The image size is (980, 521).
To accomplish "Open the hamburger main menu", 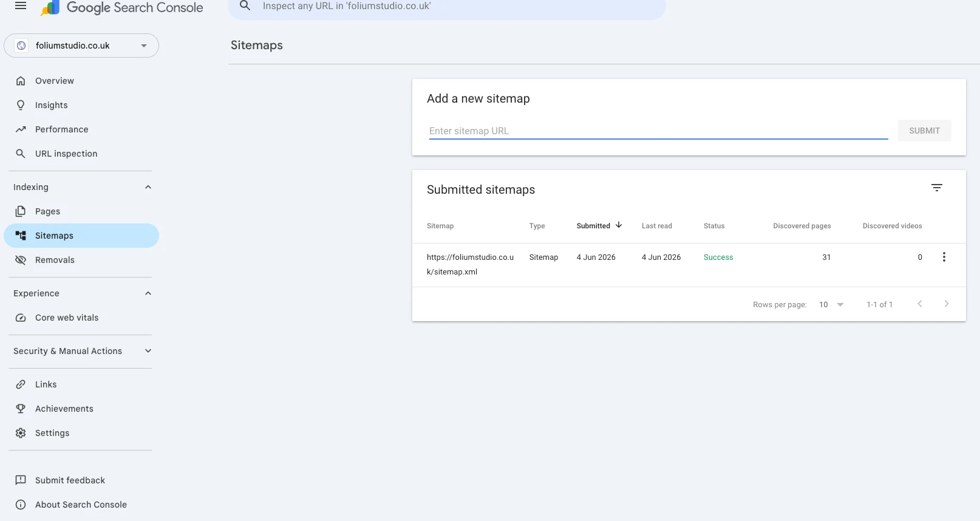I will pos(21,6).
